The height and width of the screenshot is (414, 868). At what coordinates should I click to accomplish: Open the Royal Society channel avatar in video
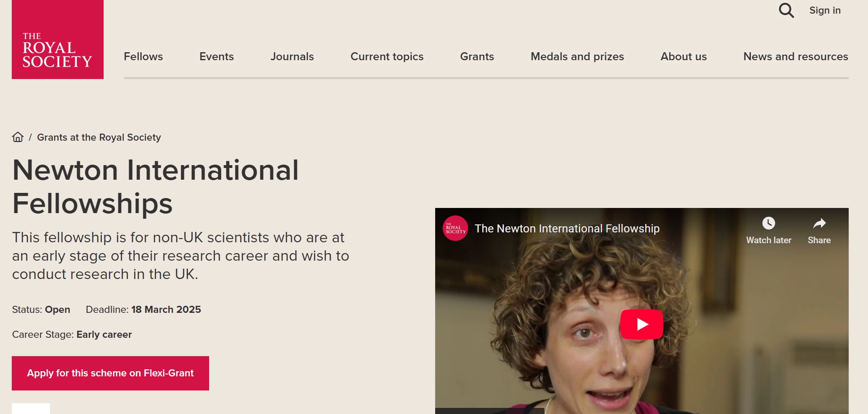[455, 228]
